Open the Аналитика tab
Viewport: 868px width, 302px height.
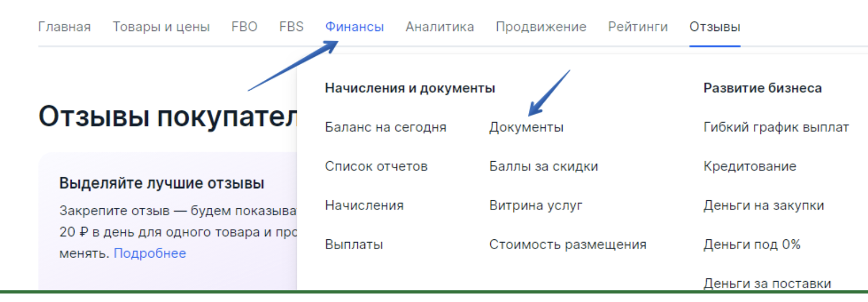tap(439, 27)
